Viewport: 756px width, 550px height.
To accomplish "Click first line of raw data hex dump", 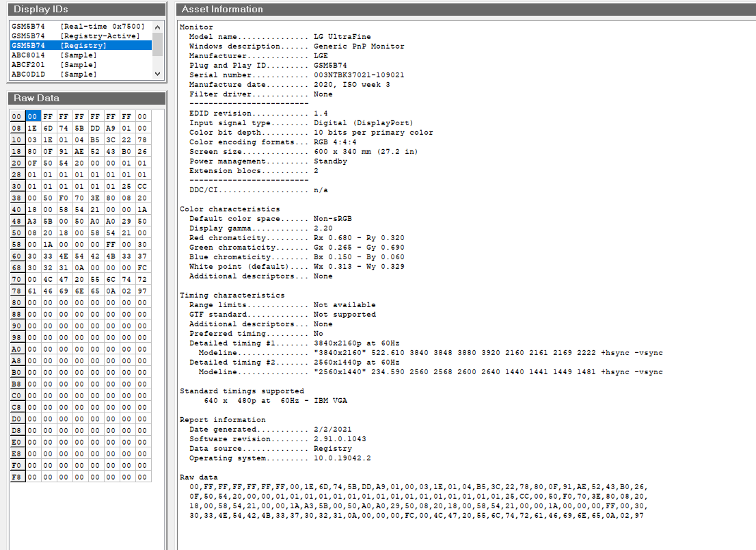I will pyautogui.click(x=418, y=487).
